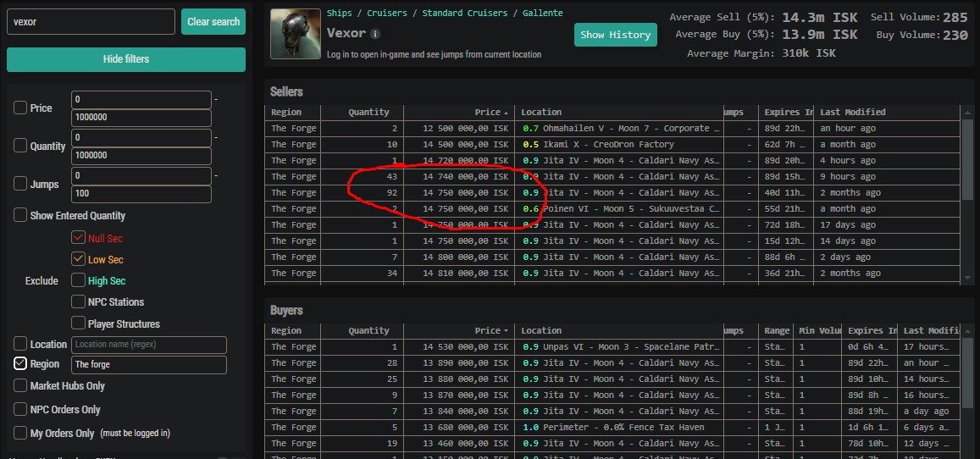The height and width of the screenshot is (459, 980).
Task: Select buyer price 13 460 000,00 ISK
Action: (x=466, y=444)
